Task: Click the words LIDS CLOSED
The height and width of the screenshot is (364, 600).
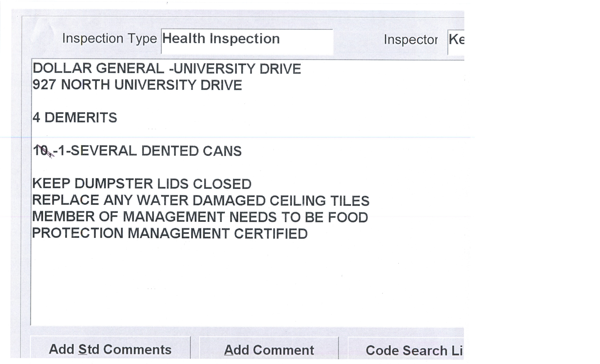Action: tap(204, 184)
